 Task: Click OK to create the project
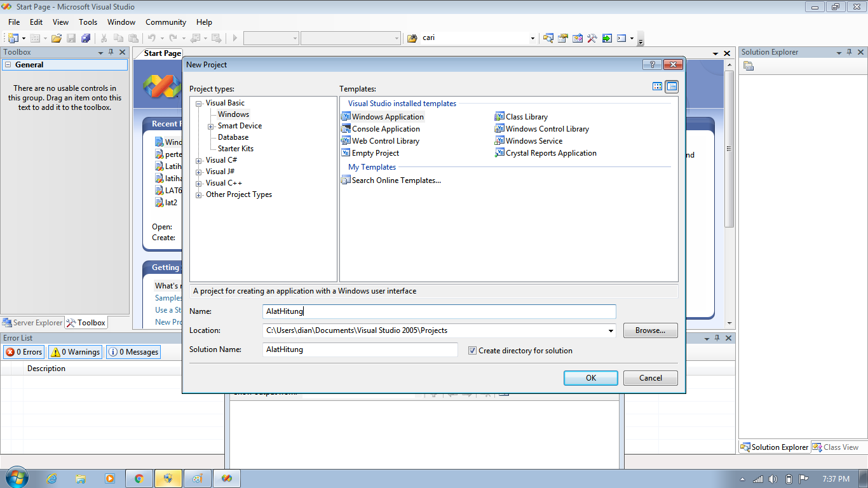[x=591, y=378]
